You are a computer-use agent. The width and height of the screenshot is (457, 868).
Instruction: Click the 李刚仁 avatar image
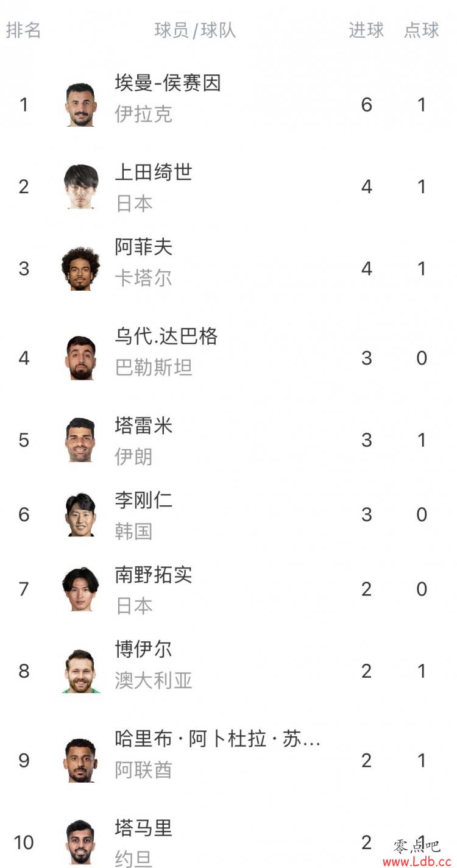coord(80,514)
